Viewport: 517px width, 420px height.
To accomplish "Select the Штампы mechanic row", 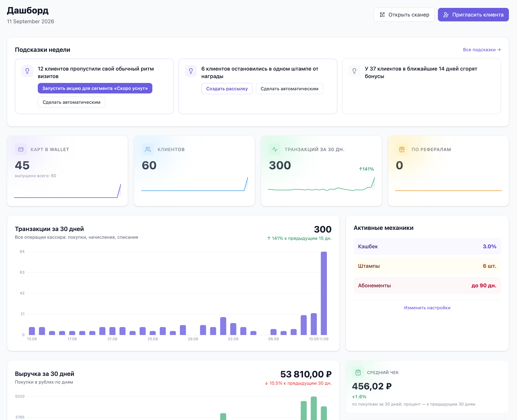I will click(427, 266).
